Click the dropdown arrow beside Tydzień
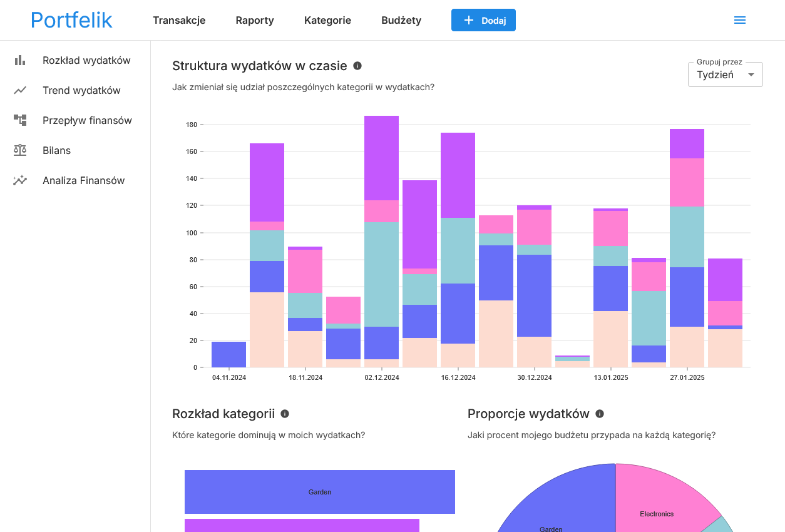Screen dimensions: 785x532 pos(751,75)
